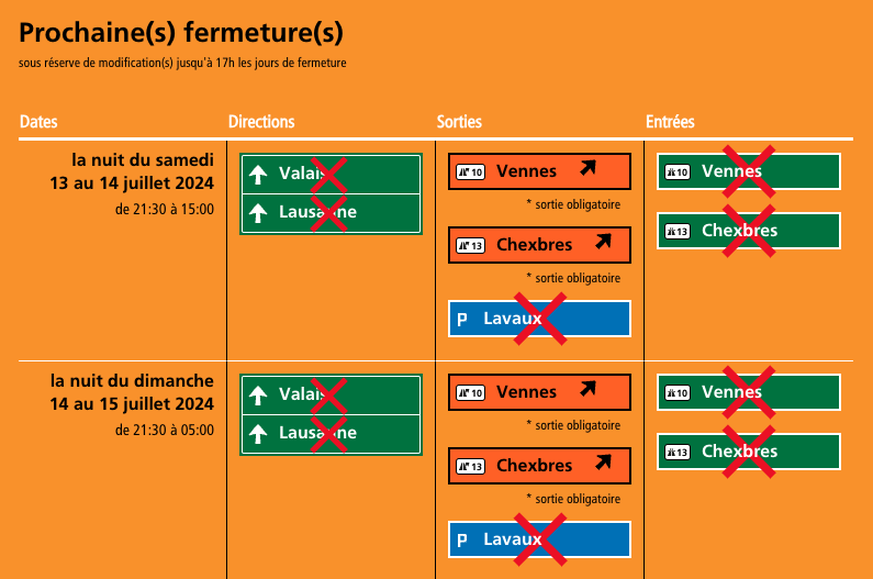Screen dimensions: 873x579
Task: Click the Sorties column header
Action: (459, 122)
